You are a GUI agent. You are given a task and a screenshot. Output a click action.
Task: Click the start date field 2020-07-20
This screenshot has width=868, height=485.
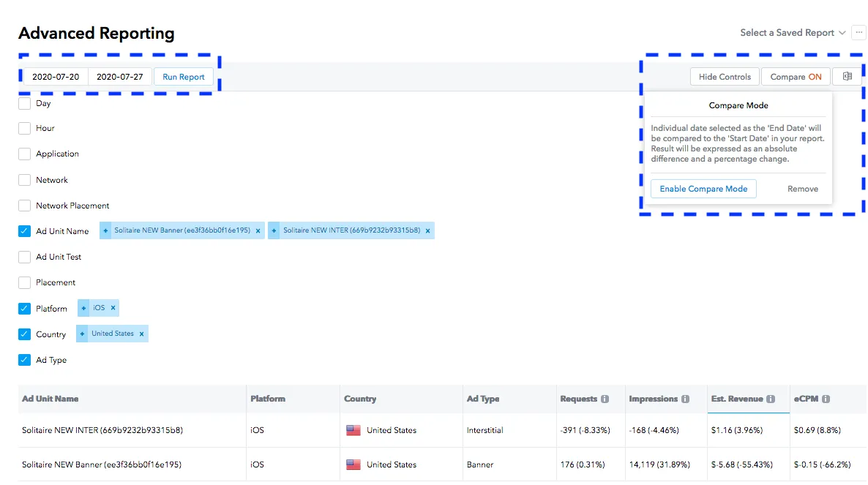(x=56, y=77)
